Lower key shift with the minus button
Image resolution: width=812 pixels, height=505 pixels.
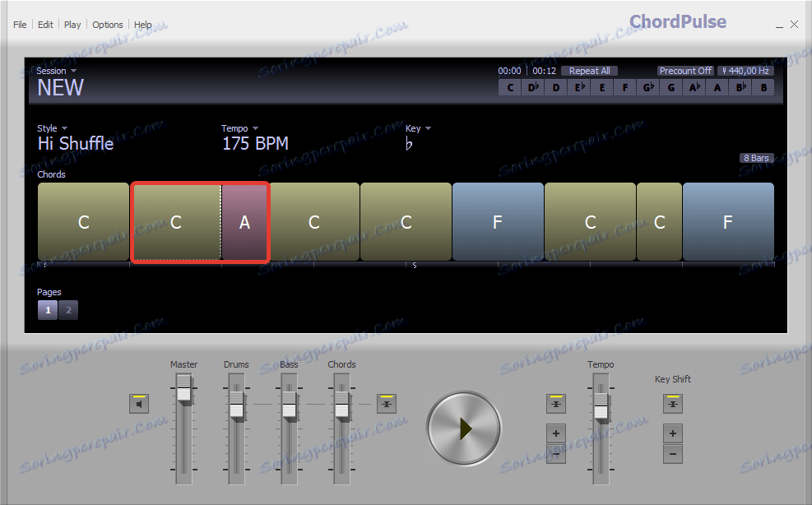click(x=673, y=454)
